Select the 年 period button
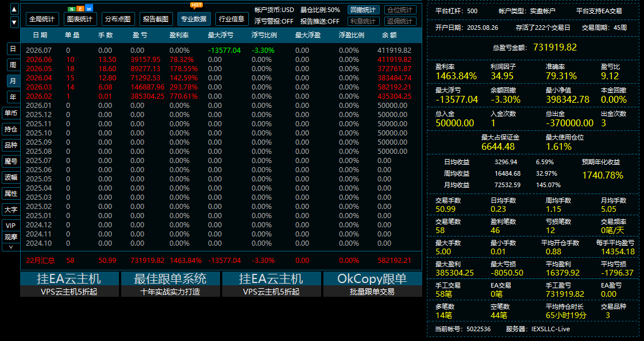The image size is (644, 341). coord(13,97)
